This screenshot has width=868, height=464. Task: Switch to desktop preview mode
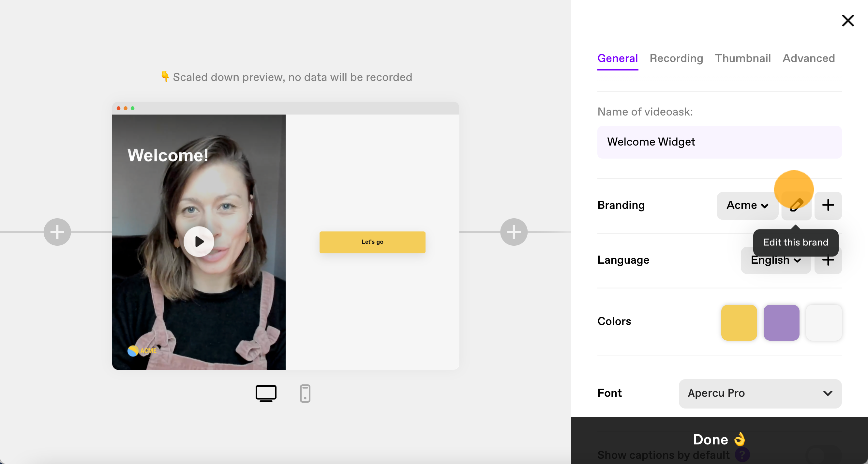(266, 393)
